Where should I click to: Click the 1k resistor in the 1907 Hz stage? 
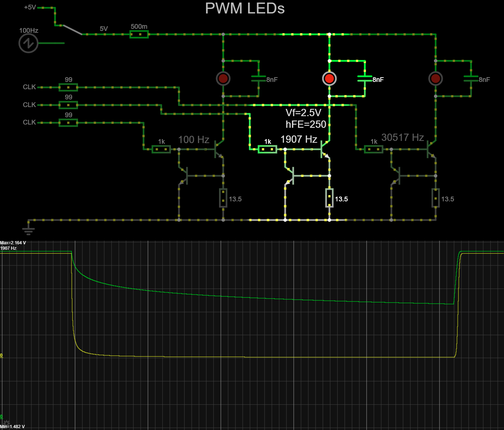267,149
